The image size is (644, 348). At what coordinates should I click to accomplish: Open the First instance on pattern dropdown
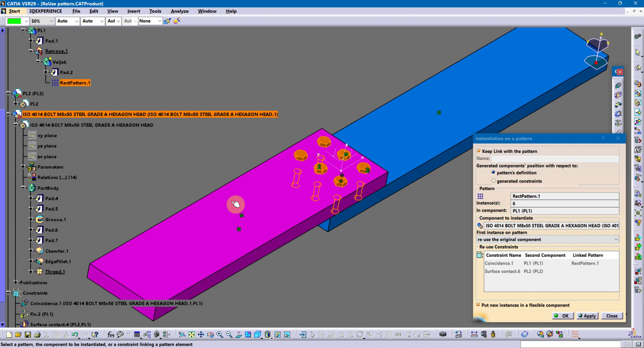pyautogui.click(x=615, y=239)
